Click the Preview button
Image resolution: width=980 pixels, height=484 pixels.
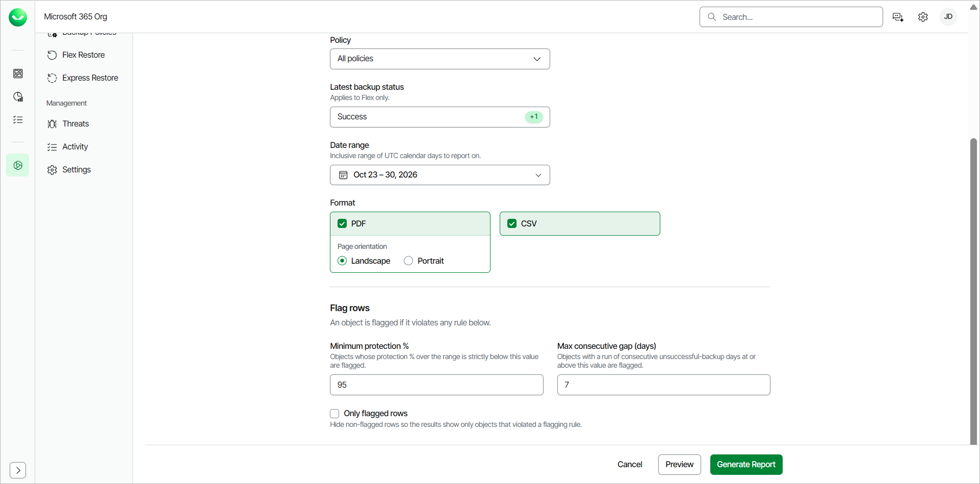(x=679, y=464)
